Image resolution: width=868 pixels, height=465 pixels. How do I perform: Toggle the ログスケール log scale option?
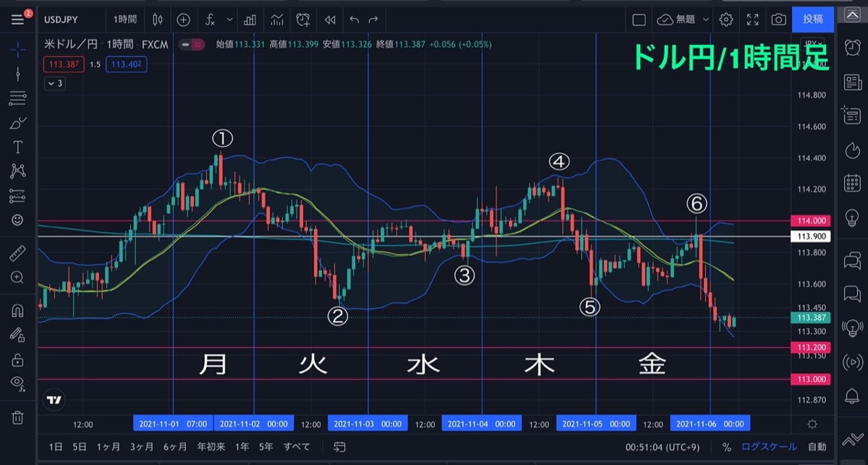(x=770, y=447)
